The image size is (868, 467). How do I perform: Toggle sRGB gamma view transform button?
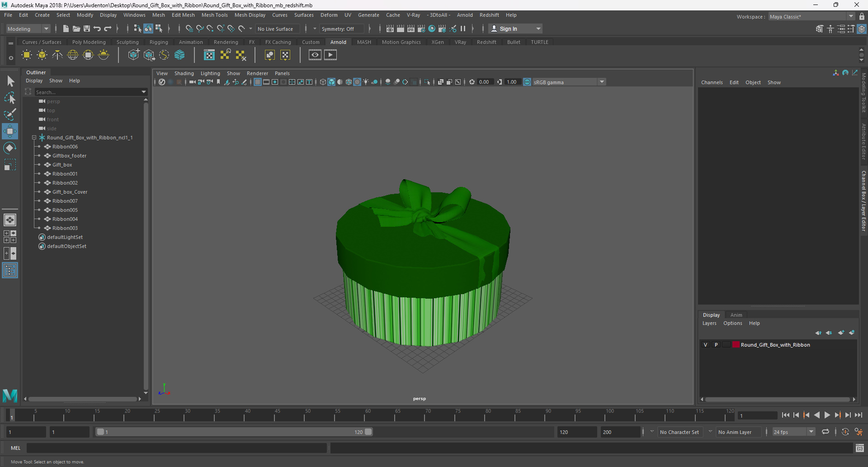(x=527, y=82)
